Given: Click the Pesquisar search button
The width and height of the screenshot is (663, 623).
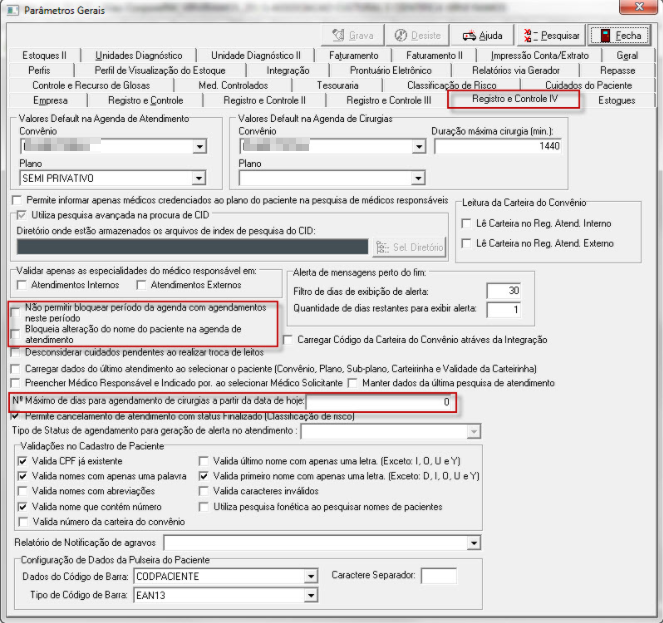Looking at the screenshot, I should tap(551, 36).
